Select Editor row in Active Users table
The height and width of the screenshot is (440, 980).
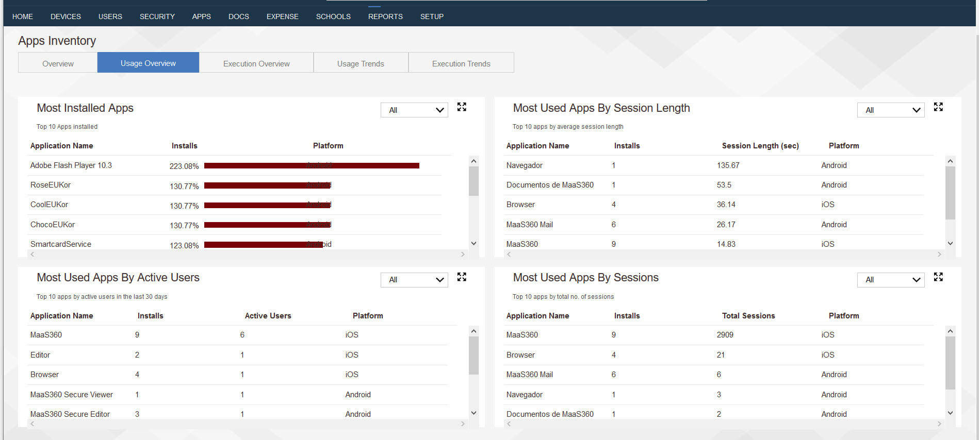click(238, 355)
